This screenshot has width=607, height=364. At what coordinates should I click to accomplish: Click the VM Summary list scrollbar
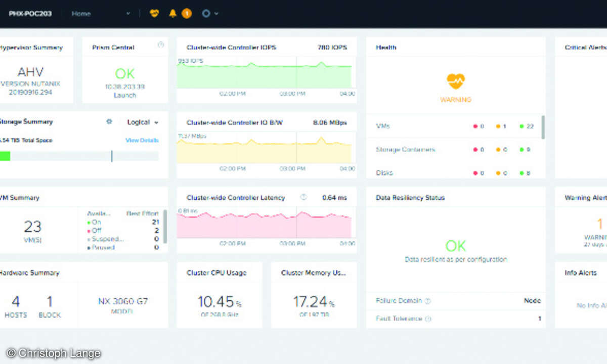[165, 226]
